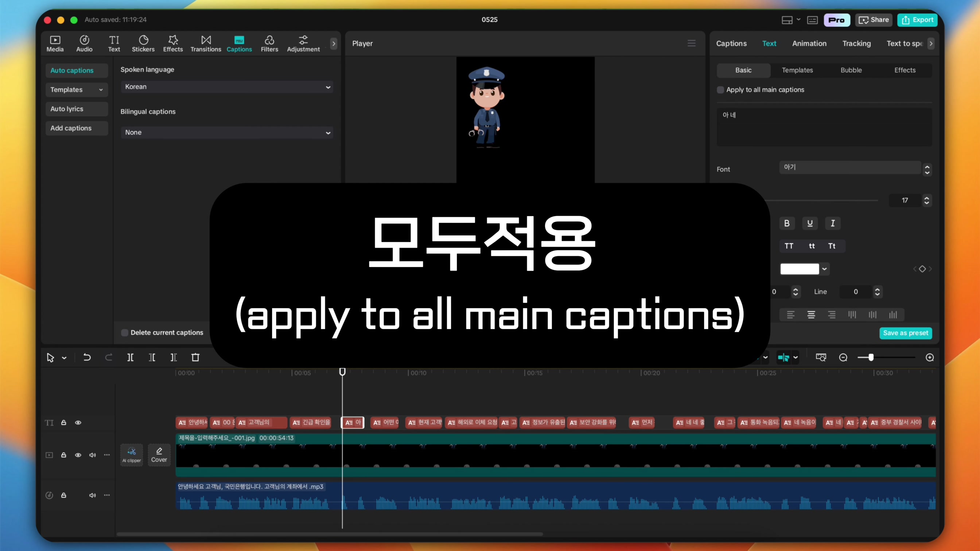This screenshot has width=980, height=551.
Task: Expand the Templates sidebar section
Action: [77, 90]
